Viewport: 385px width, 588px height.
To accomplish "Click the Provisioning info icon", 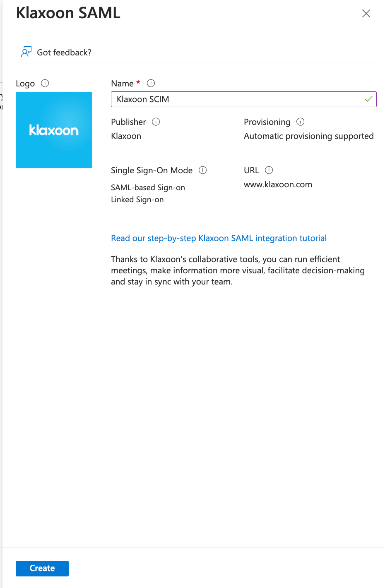I will pyautogui.click(x=301, y=122).
